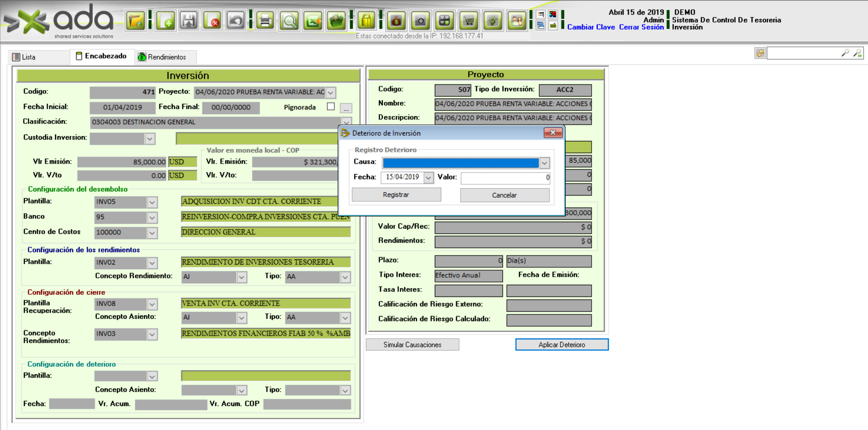Click the save floppy disk toolbar icon
Screen dimensions: 868x430
coord(189,21)
